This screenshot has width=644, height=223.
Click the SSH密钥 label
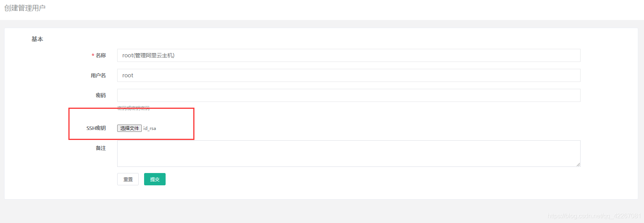coord(96,128)
